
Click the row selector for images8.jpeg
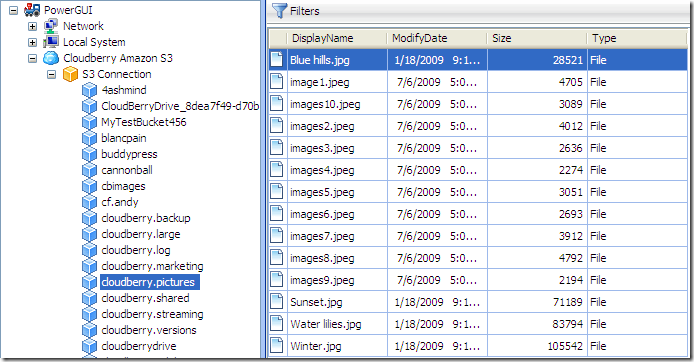tap(277, 258)
